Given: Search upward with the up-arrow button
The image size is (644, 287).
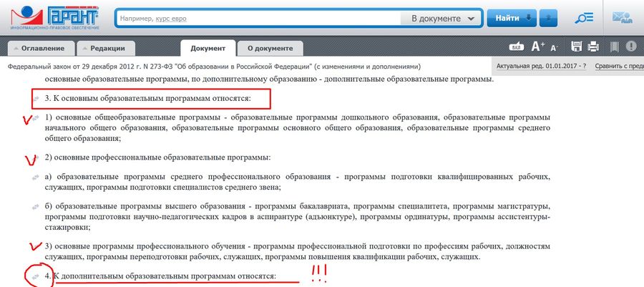Looking at the screenshot, I should click(x=548, y=18).
